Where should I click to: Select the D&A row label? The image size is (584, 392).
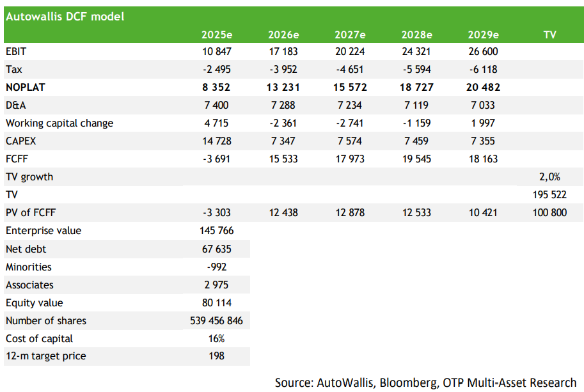click(15, 105)
